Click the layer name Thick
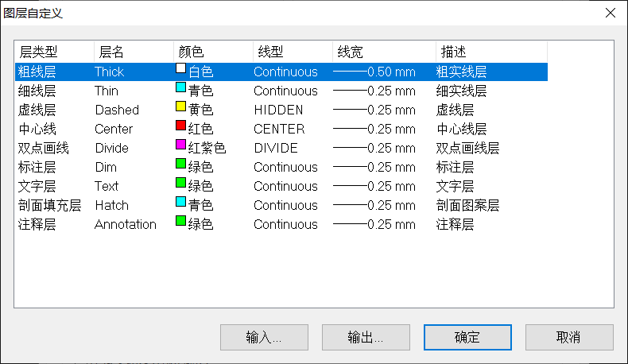The height and width of the screenshot is (364, 628). point(110,72)
